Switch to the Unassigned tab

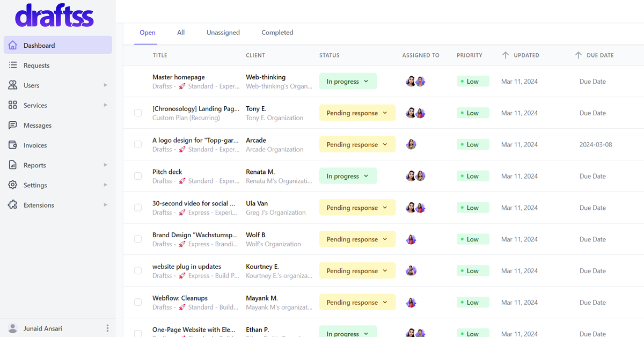pyautogui.click(x=223, y=33)
